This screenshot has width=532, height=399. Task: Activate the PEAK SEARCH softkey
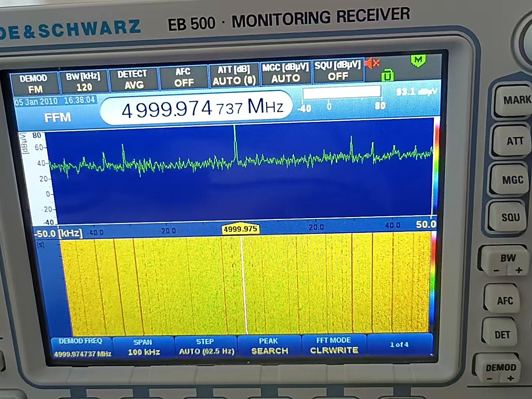(269, 346)
